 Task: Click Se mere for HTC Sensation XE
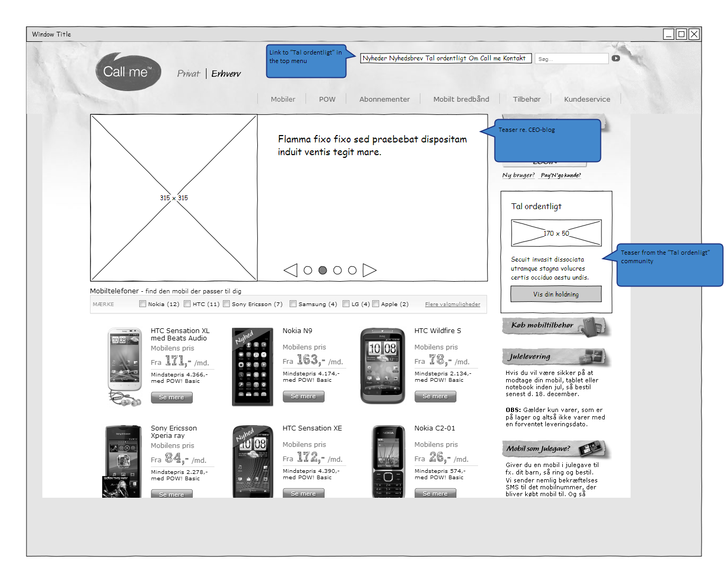pyautogui.click(x=303, y=493)
